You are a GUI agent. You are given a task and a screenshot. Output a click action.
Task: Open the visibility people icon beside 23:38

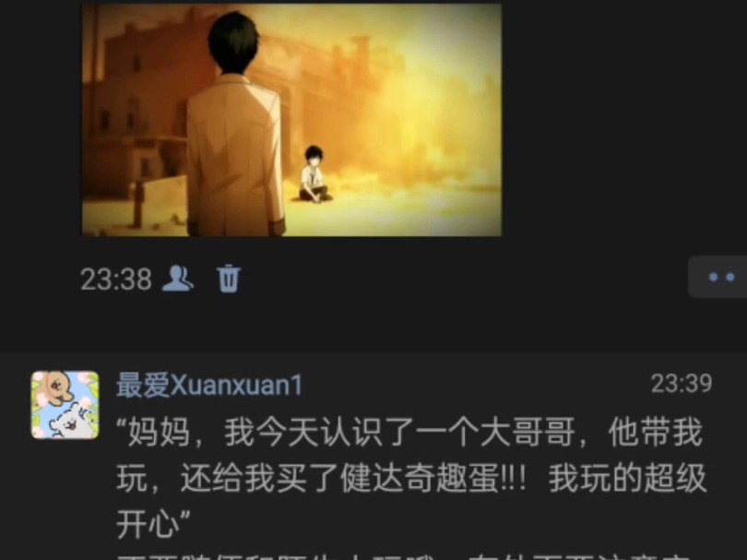pos(178,279)
